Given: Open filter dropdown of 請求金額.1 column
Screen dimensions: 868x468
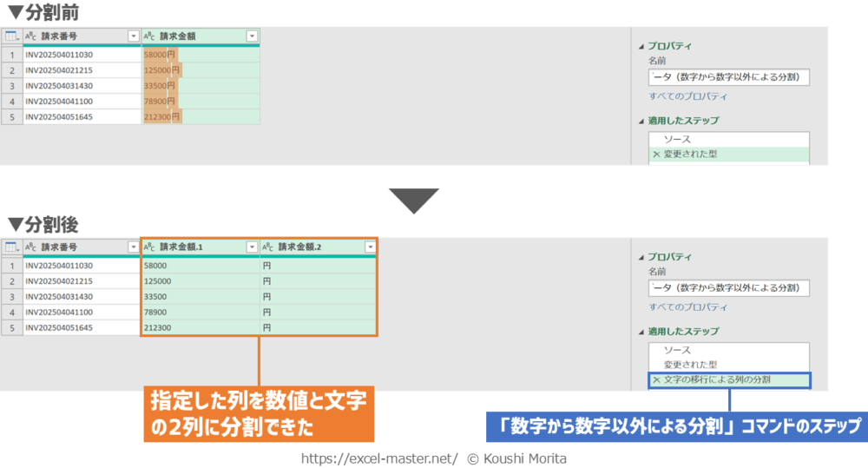Looking at the screenshot, I should pyautogui.click(x=252, y=247).
